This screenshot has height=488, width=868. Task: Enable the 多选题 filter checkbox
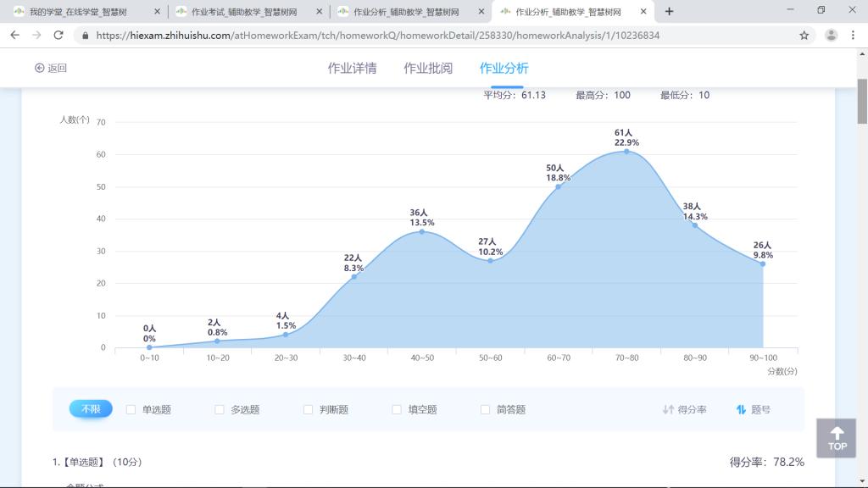[x=220, y=410]
